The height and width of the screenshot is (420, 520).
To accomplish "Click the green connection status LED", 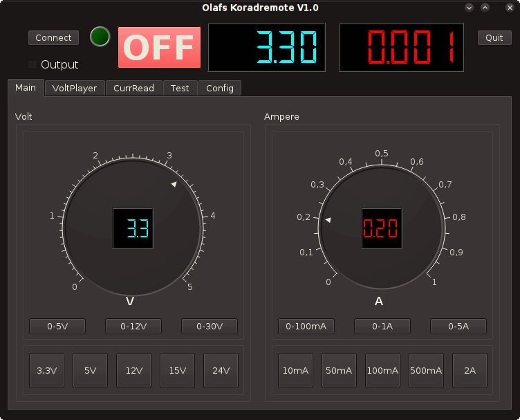I will (100, 37).
